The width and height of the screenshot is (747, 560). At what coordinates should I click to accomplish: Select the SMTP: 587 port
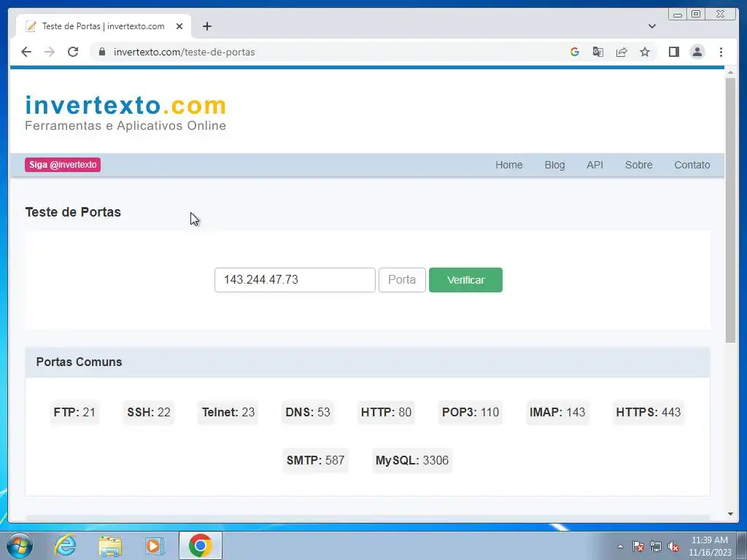click(315, 461)
